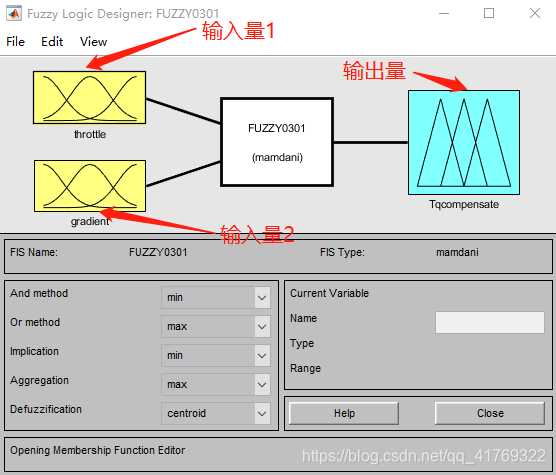Click the window title 'Fuzzy Logic Designer: FUZZY0301'
The image size is (556, 475).
(x=123, y=14)
